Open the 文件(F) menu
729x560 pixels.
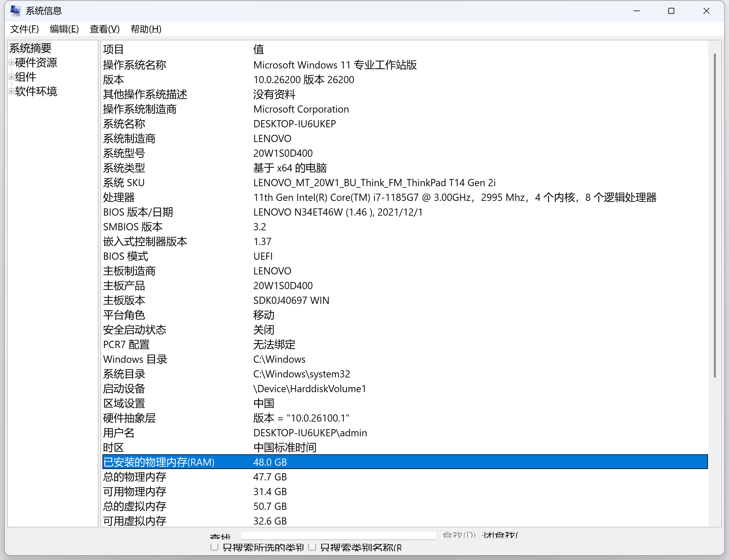pyautogui.click(x=24, y=29)
